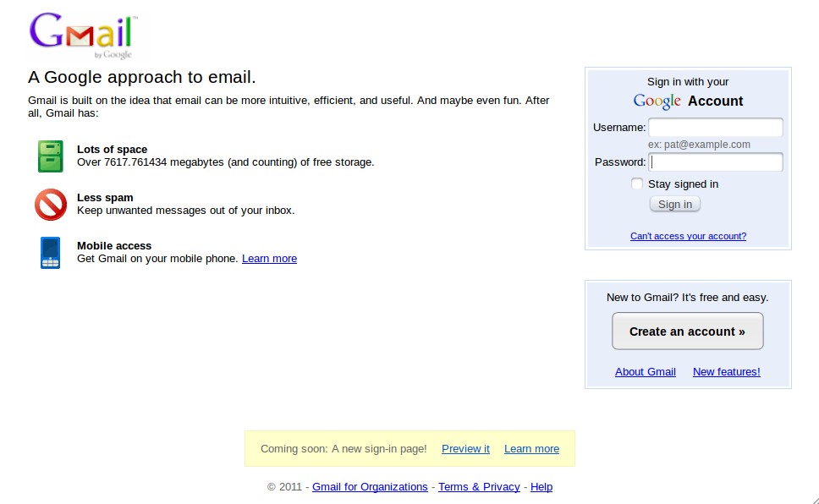819x504 pixels.
Task: Click Preview it for new sign-in page
Action: 465,449
